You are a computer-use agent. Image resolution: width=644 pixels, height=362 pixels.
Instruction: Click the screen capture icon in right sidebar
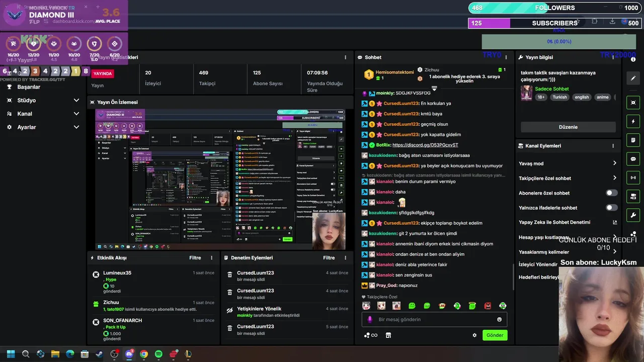(633, 103)
